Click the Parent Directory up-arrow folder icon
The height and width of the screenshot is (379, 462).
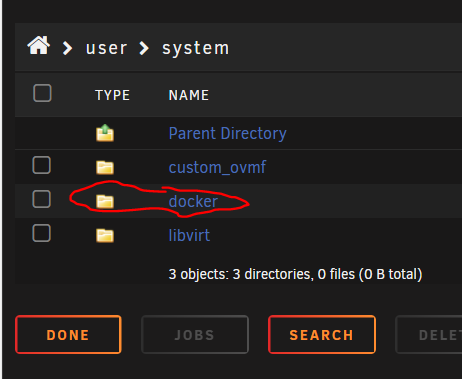tap(105, 133)
